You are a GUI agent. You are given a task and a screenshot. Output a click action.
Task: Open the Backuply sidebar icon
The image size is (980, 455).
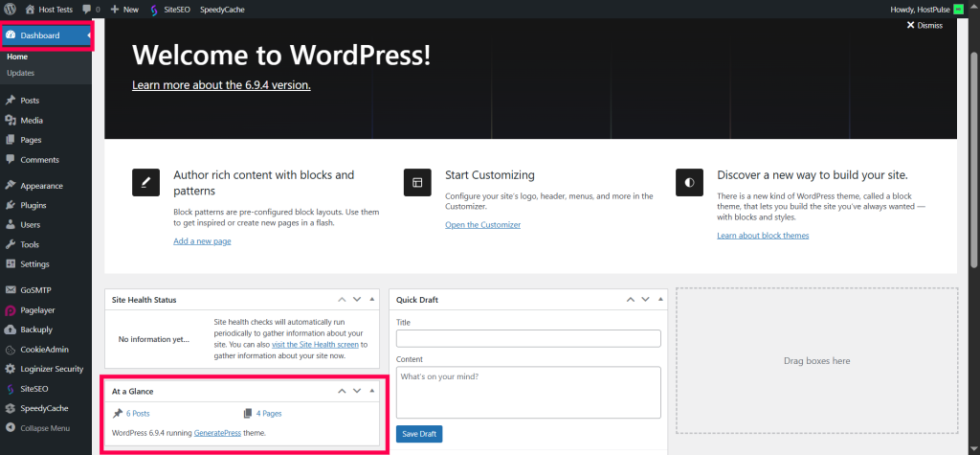pos(11,330)
